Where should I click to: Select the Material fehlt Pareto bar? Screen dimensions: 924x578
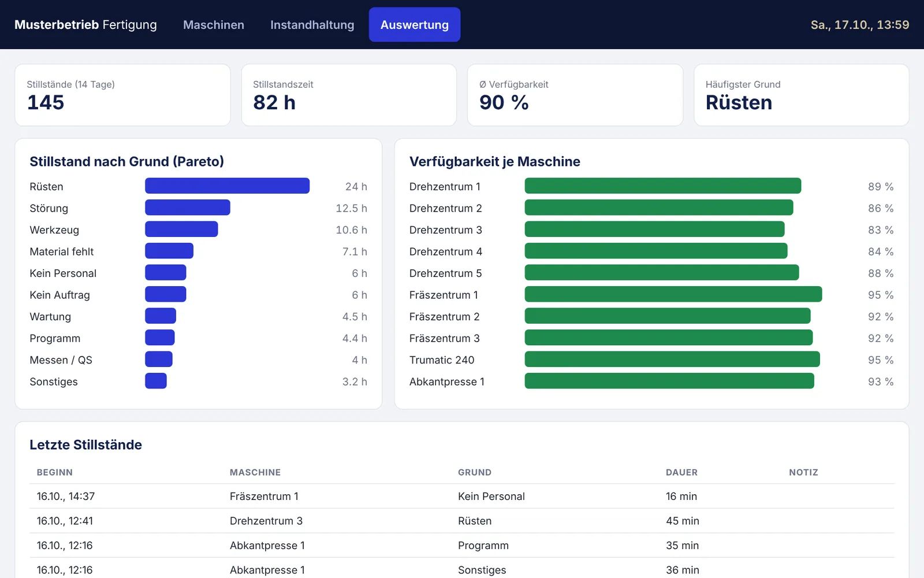pos(169,251)
